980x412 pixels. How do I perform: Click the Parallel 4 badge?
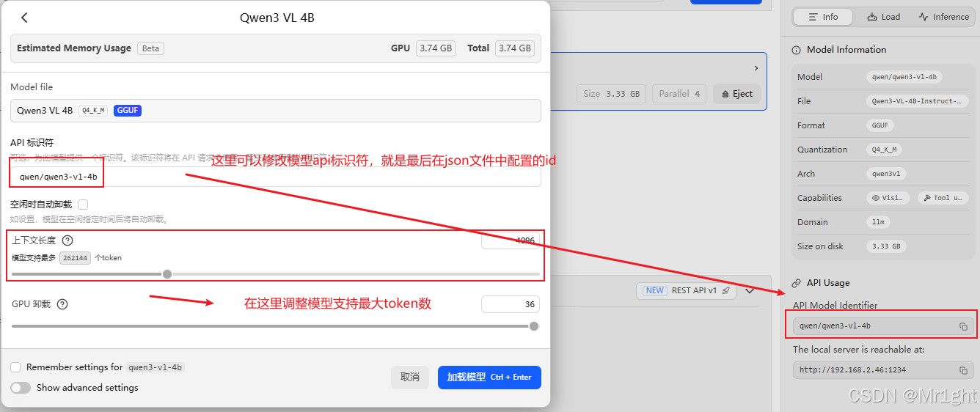679,94
